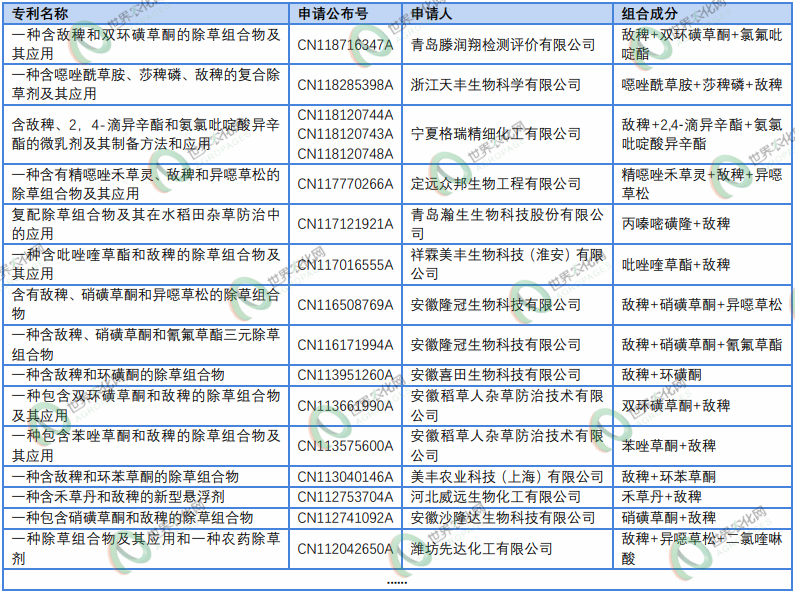Click the 专利名称 column header

click(40, 14)
